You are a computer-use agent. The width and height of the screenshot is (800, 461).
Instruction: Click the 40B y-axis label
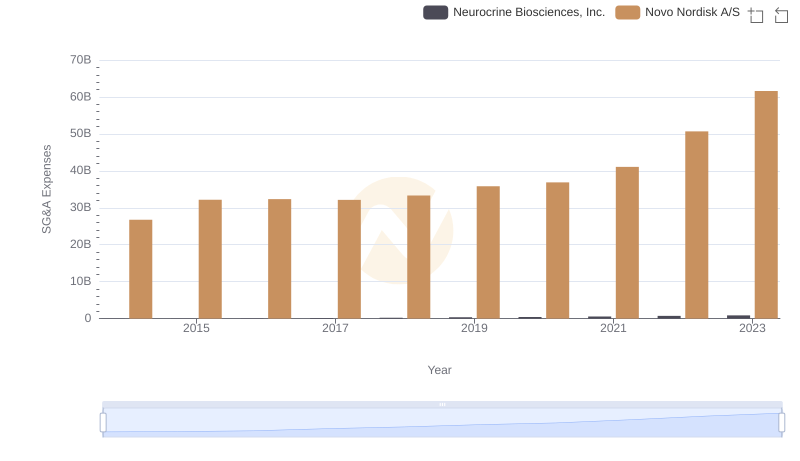pos(81,170)
